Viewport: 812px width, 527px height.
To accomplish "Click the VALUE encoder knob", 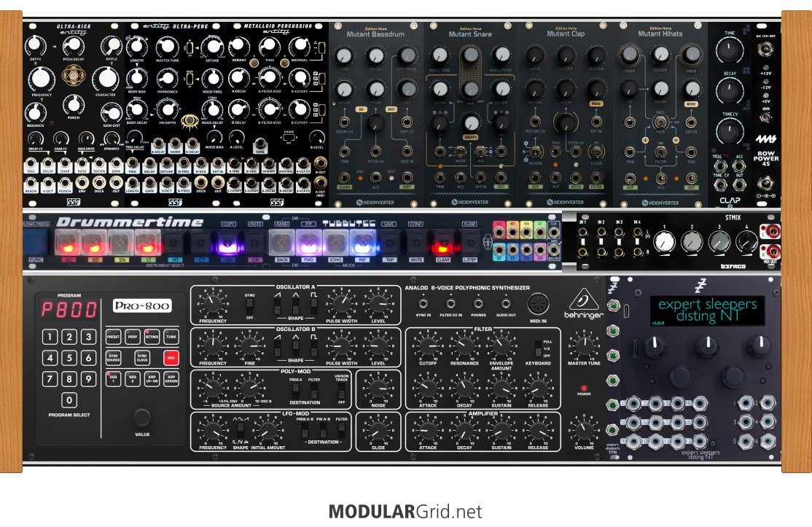I will tap(142, 417).
